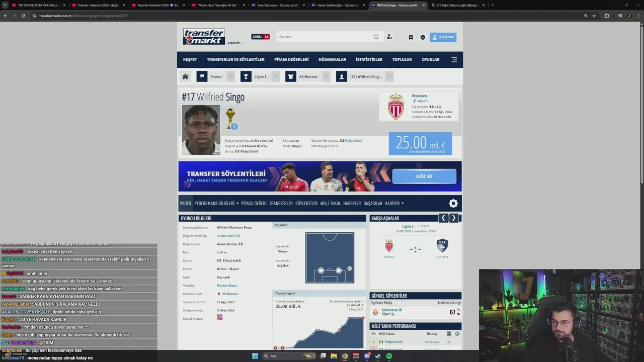Screen dimensions: 644x362
Task: Click the trophy achievement icon
Action: tap(230, 118)
